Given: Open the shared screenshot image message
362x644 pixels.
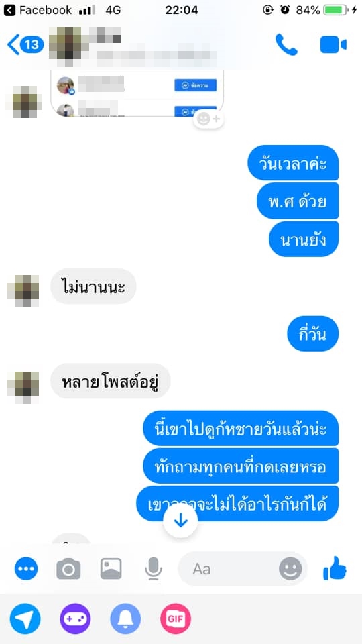Looking at the screenshot, I should [137, 94].
